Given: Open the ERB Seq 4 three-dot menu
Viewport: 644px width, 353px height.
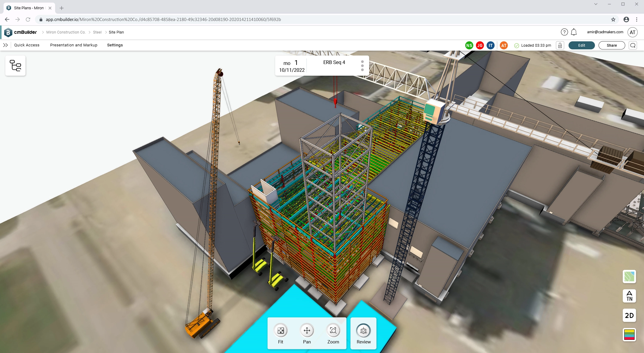Looking at the screenshot, I should (x=362, y=65).
